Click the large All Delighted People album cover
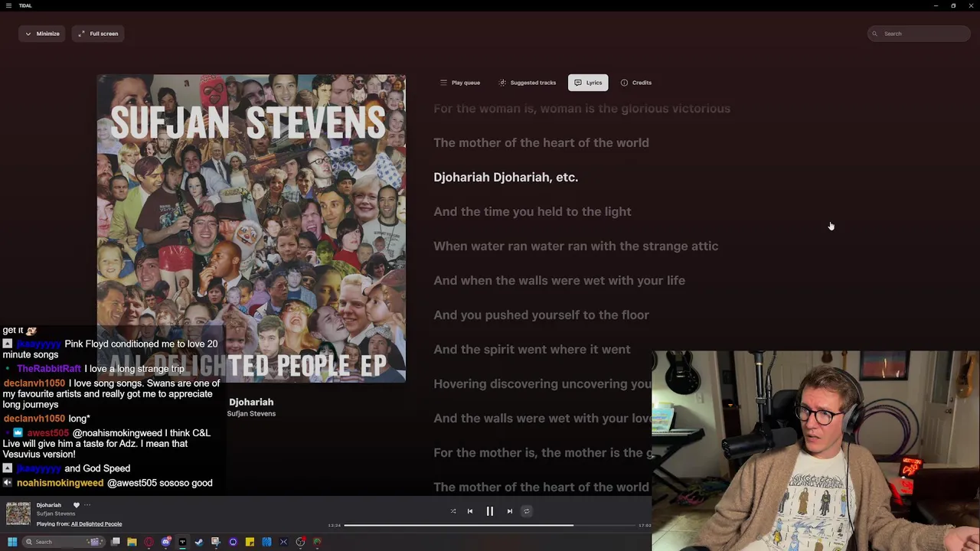The height and width of the screenshot is (551, 980). point(251,228)
